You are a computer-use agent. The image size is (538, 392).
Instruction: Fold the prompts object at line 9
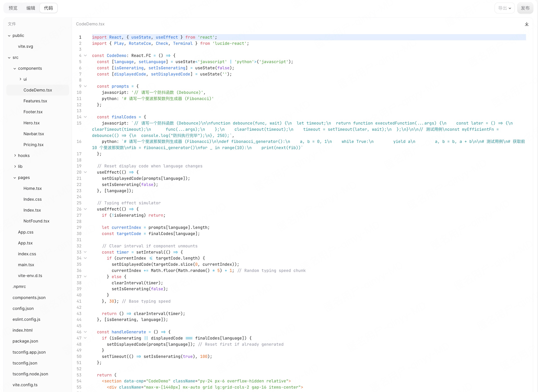[85, 86]
